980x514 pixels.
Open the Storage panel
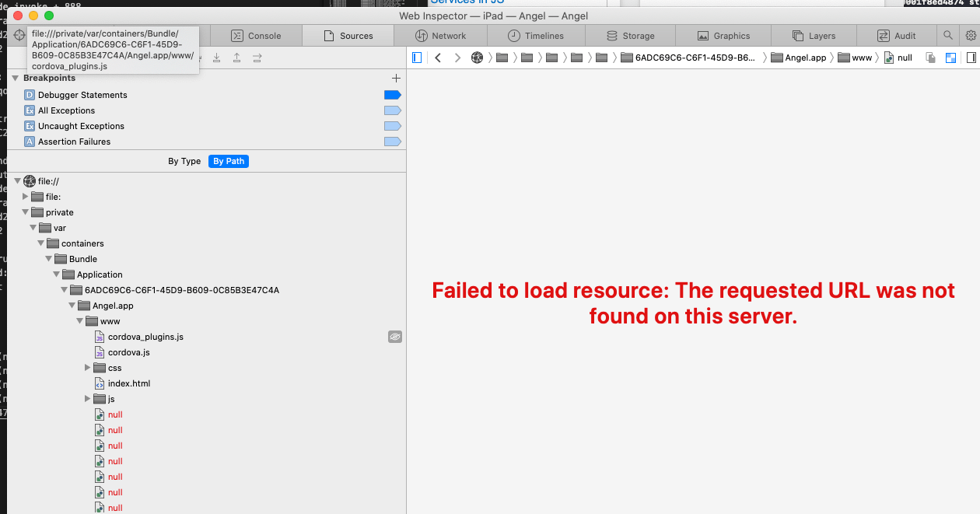click(x=632, y=35)
